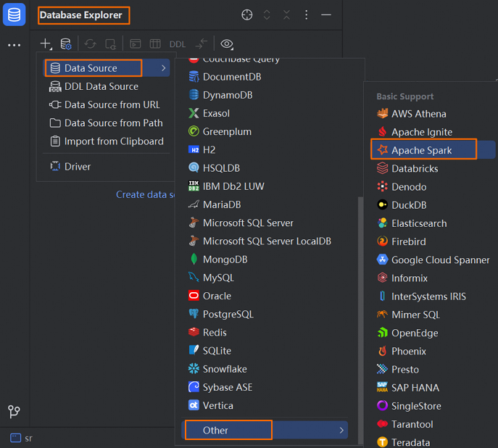
Task: Click the Select Opened File crosshair icon
Action: [x=246, y=14]
